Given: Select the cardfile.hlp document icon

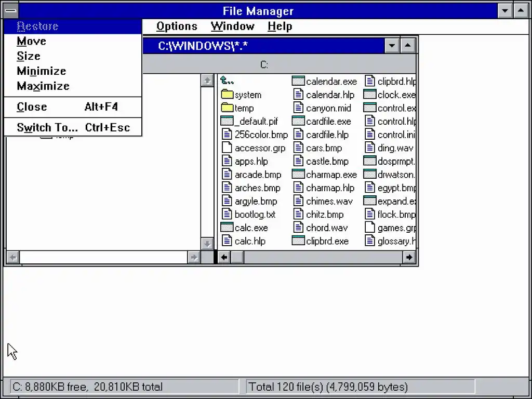Looking at the screenshot, I should pos(298,135).
